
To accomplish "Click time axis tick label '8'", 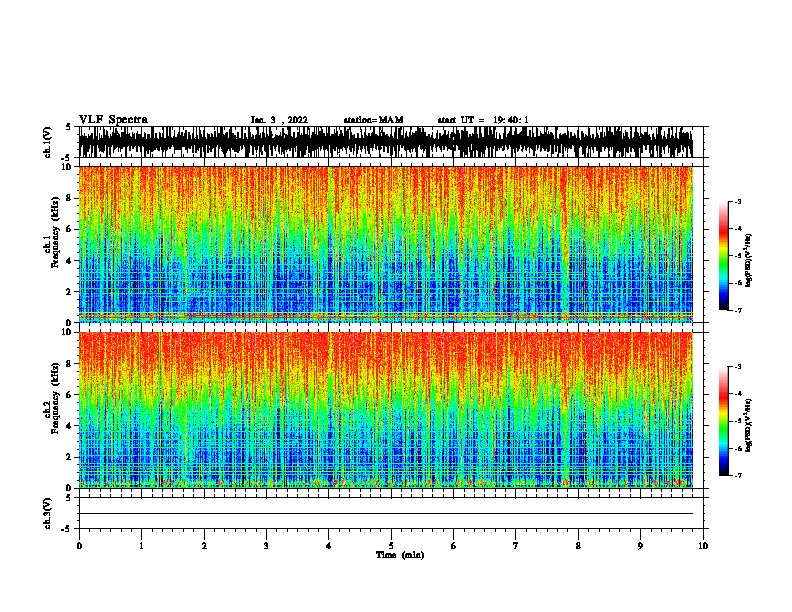I will 578,546.
